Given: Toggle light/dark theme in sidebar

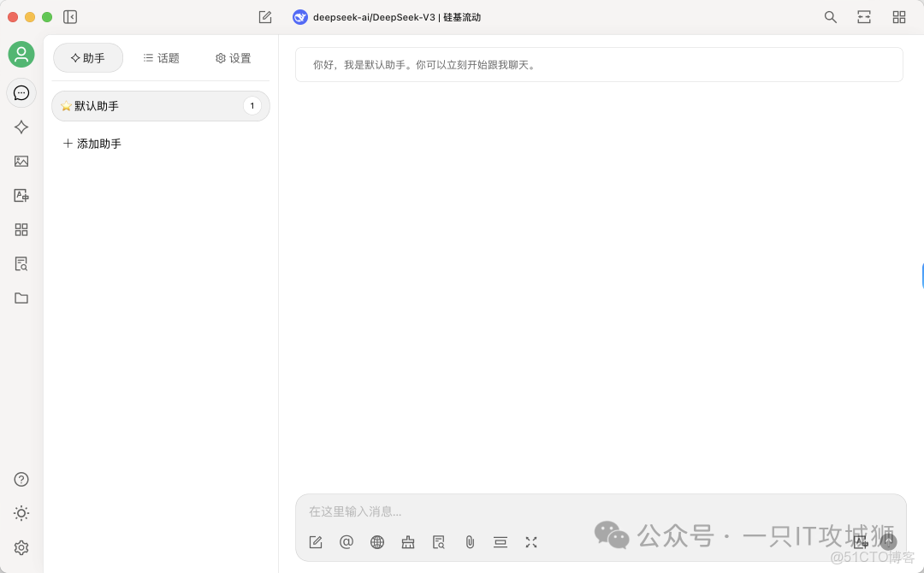Looking at the screenshot, I should pyautogui.click(x=21, y=513).
